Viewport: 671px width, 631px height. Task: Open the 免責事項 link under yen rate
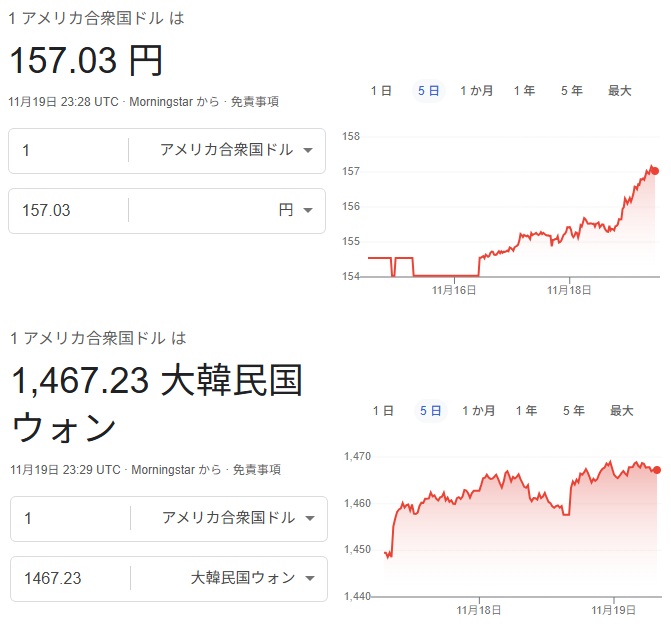tap(254, 101)
